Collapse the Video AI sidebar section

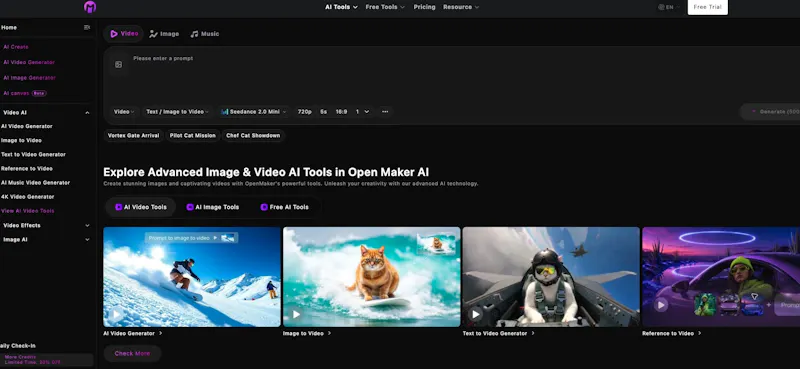tap(87, 113)
